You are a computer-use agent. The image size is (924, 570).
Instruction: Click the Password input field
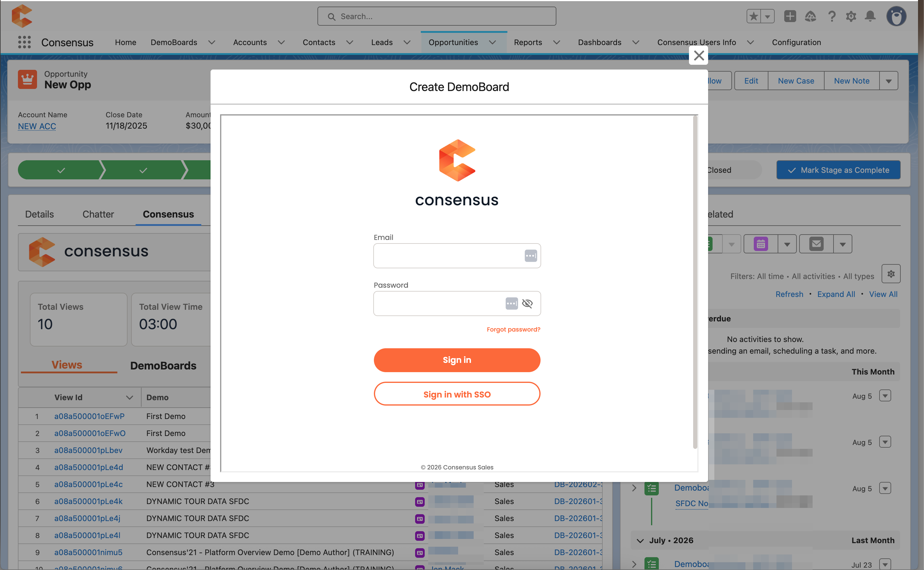click(x=457, y=304)
